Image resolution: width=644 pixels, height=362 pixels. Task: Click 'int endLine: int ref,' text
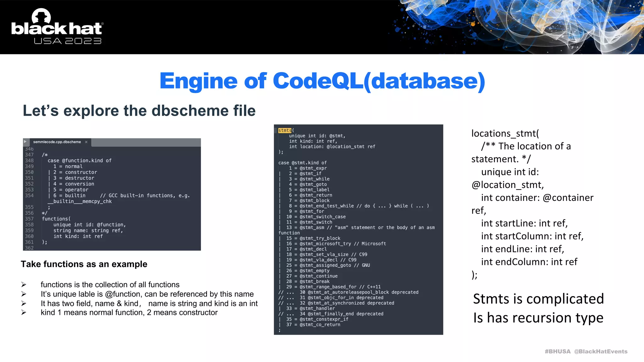[x=523, y=249]
